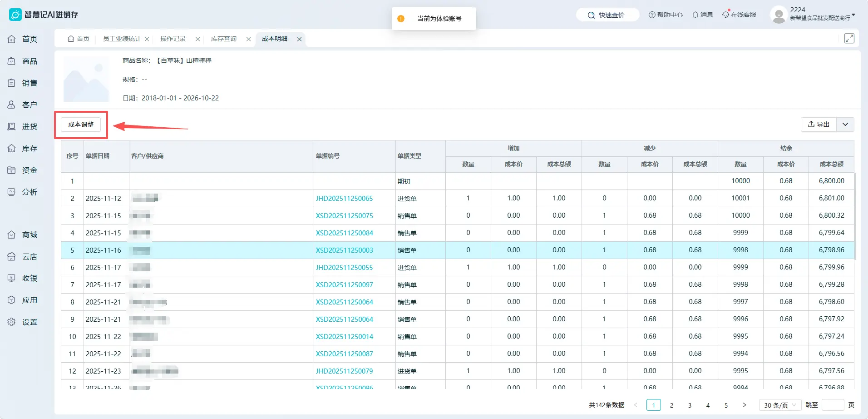868x419 pixels.
Task: Open the 销售 sidebar section
Action: coord(23,83)
